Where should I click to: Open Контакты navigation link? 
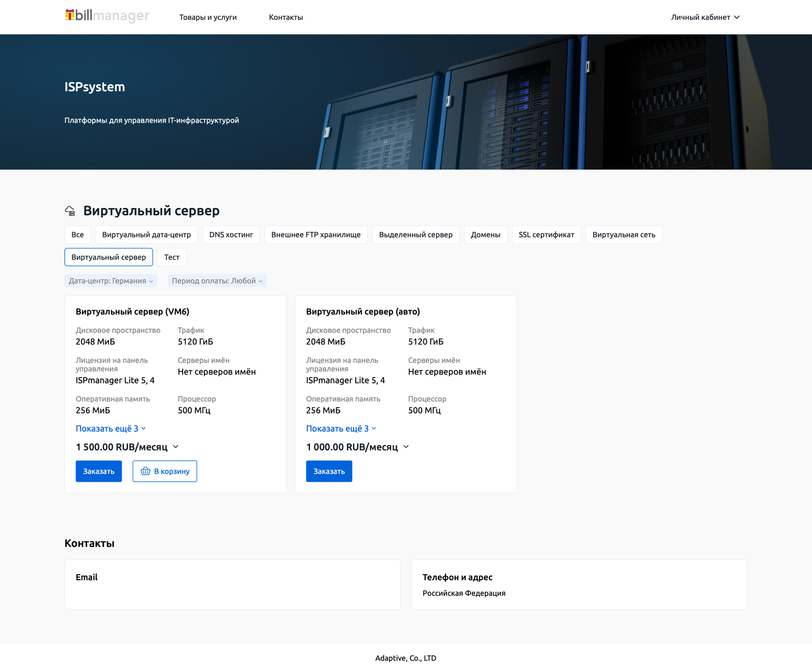pos(286,17)
